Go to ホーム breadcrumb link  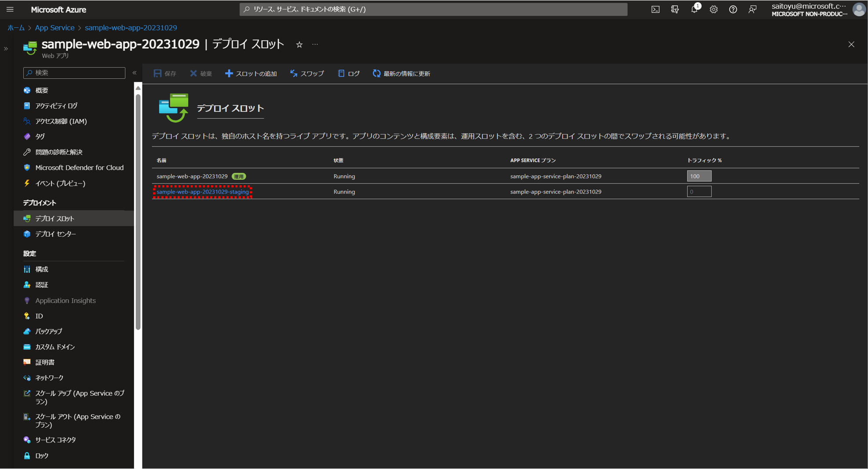pyautogui.click(x=16, y=28)
